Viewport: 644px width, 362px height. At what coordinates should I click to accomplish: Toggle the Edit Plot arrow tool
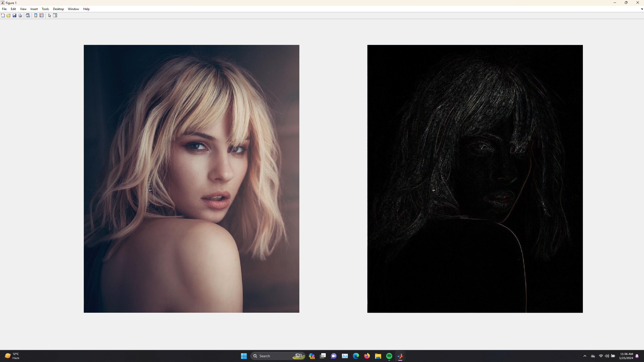pyautogui.click(x=50, y=16)
